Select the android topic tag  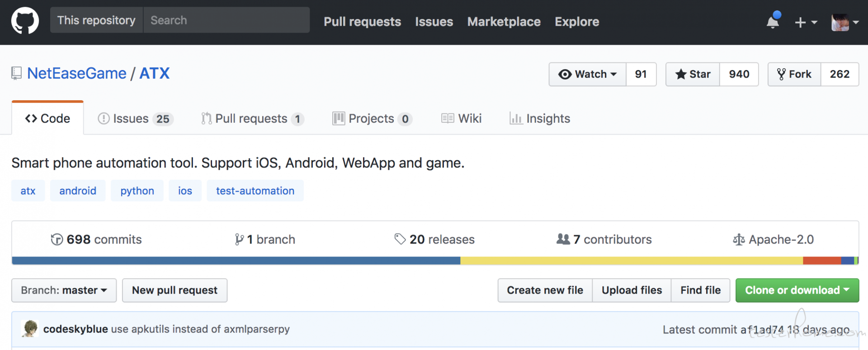78,191
